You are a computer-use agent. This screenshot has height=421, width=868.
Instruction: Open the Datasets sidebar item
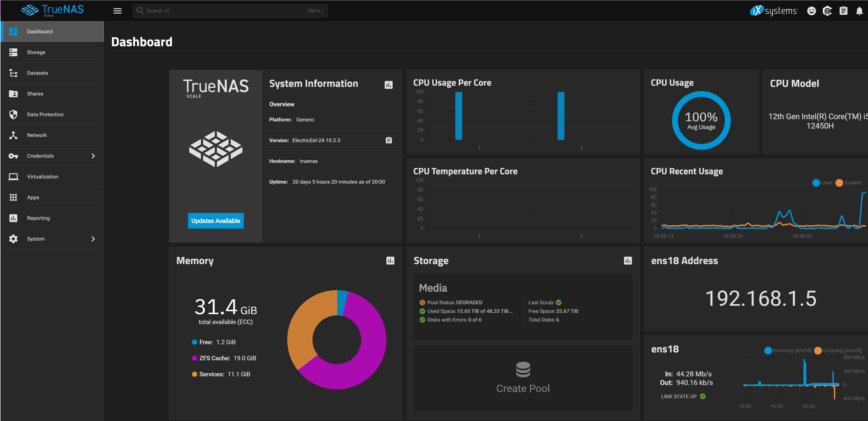point(38,73)
